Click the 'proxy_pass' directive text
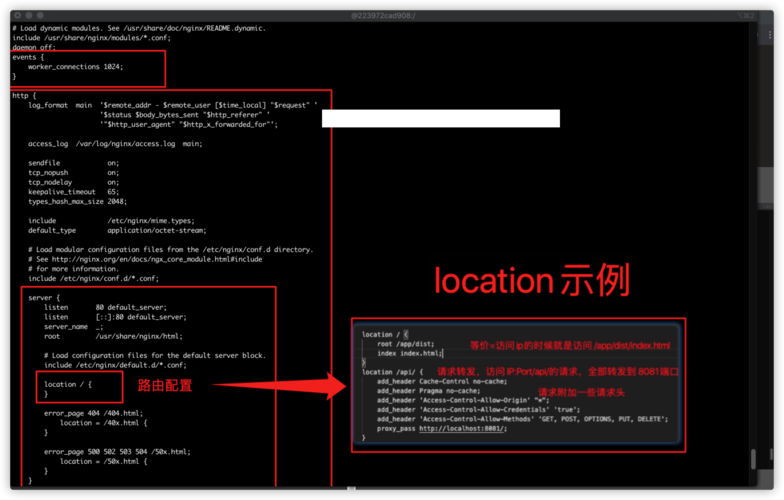This screenshot has height=500, width=784. 396,428
